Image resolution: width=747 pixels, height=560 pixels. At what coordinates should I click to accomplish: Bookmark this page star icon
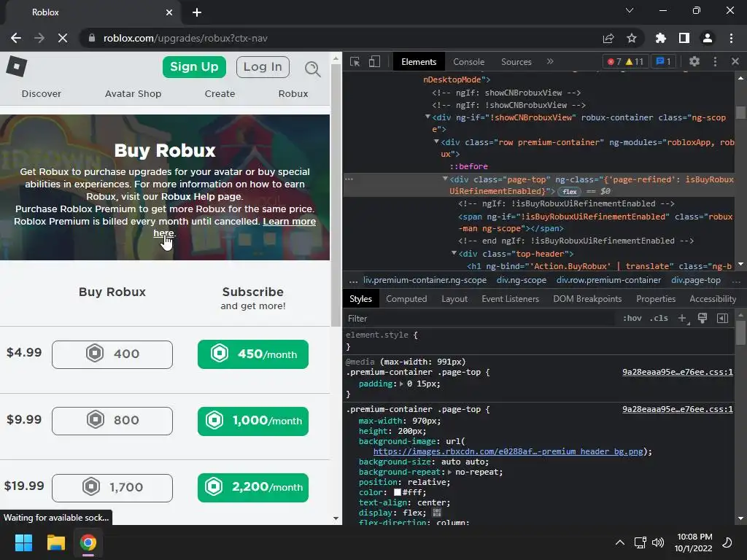632,38
